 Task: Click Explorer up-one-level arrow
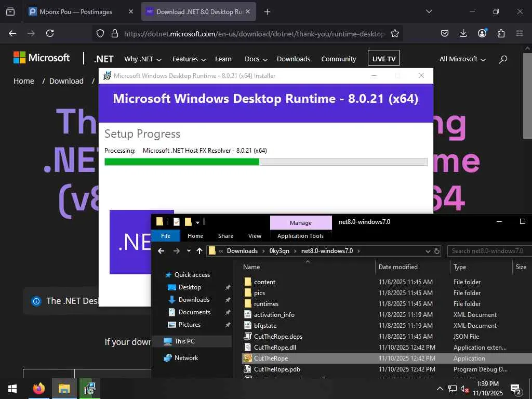click(x=199, y=251)
